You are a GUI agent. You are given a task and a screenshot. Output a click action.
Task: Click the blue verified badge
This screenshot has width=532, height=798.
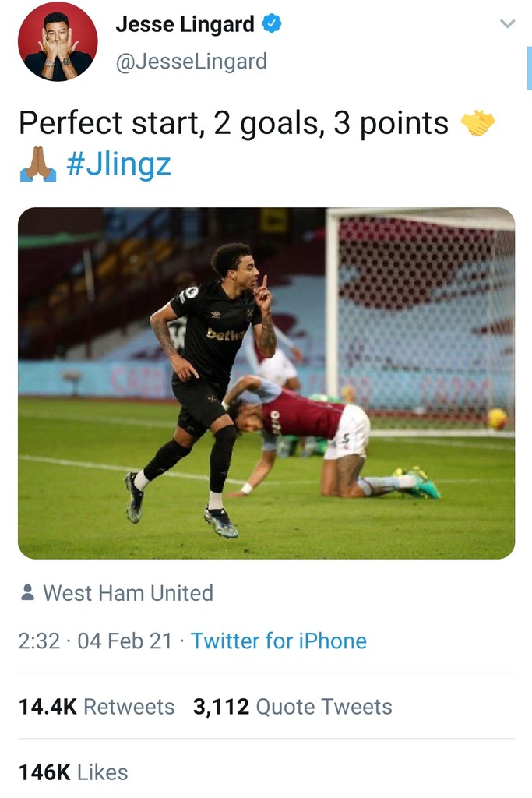pos(270,24)
